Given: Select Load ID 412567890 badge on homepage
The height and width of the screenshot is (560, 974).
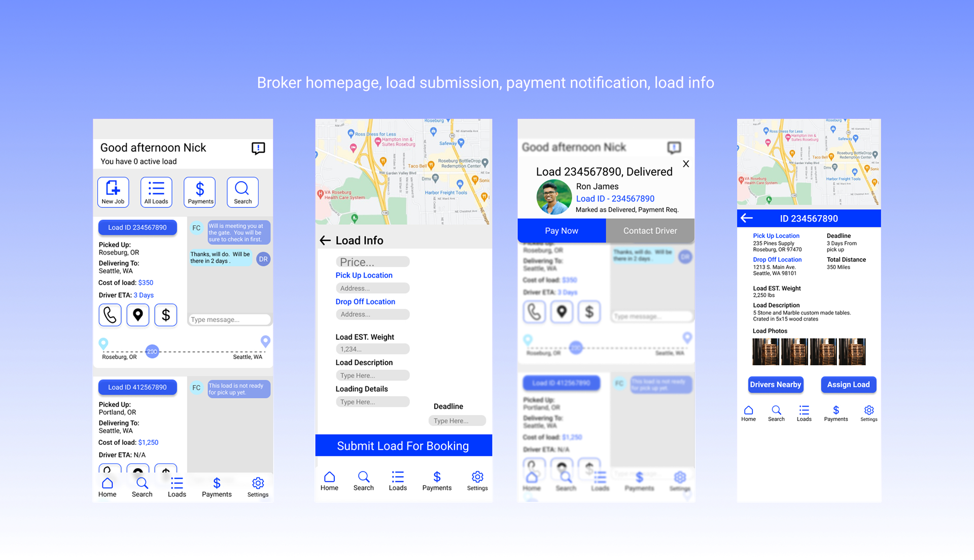Looking at the screenshot, I should click(137, 387).
